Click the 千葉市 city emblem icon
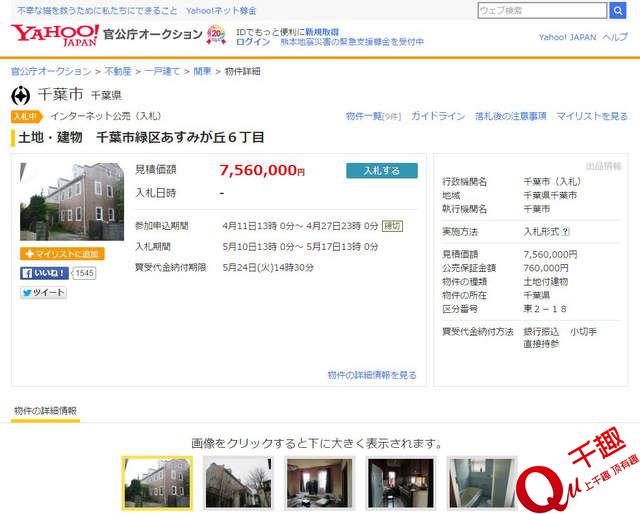 [20, 96]
